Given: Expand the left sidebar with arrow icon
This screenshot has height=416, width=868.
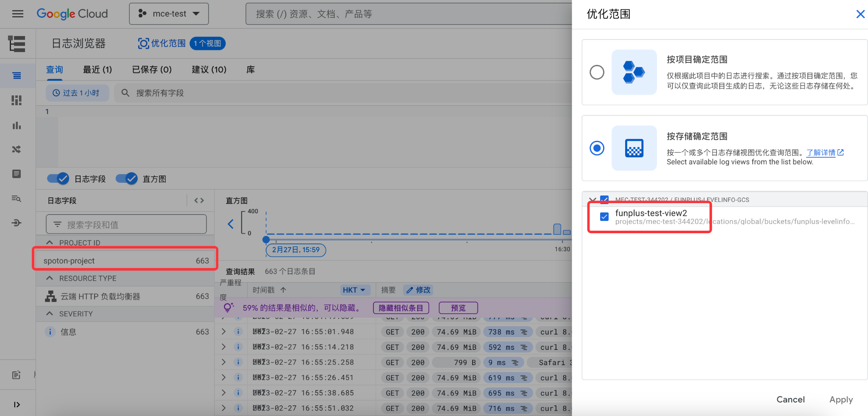Looking at the screenshot, I should 17,405.
